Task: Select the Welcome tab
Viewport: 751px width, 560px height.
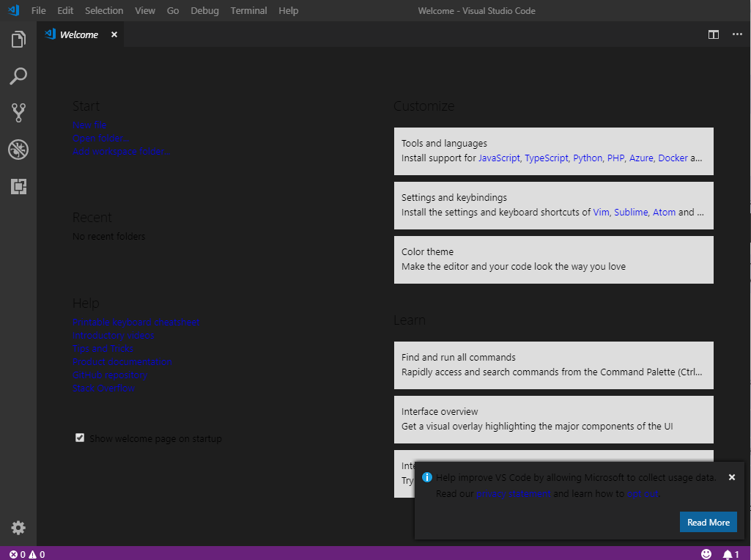Action: (79, 34)
